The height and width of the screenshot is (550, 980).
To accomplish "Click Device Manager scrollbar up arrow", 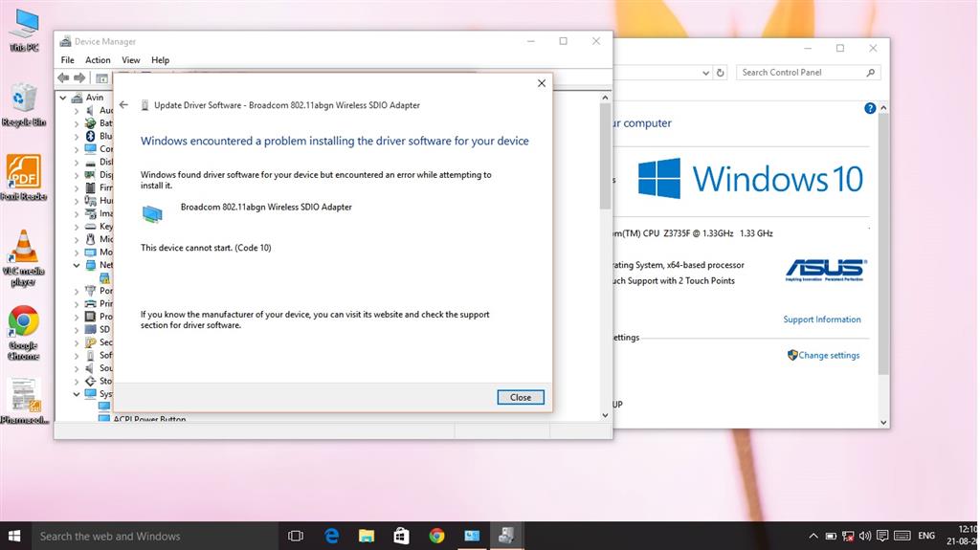I will click(x=605, y=98).
